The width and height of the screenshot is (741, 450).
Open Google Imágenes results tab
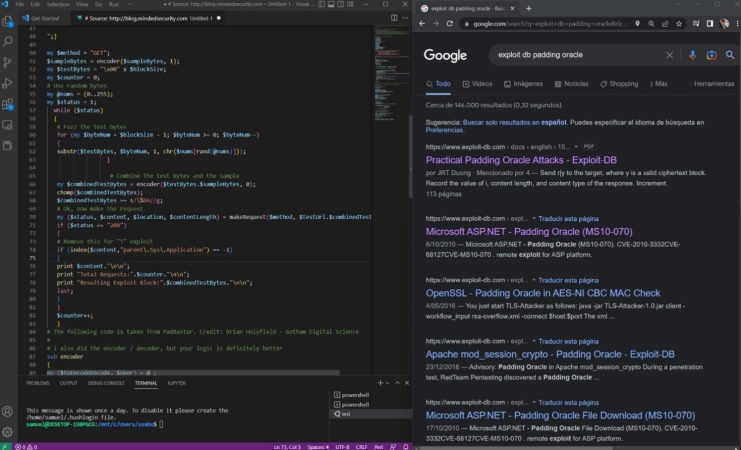point(523,84)
